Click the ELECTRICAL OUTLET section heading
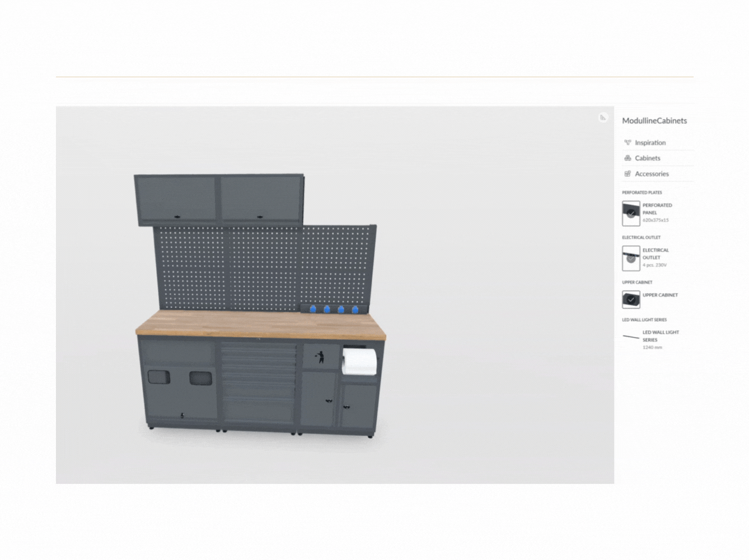This screenshot has height=560, width=749. click(x=641, y=237)
